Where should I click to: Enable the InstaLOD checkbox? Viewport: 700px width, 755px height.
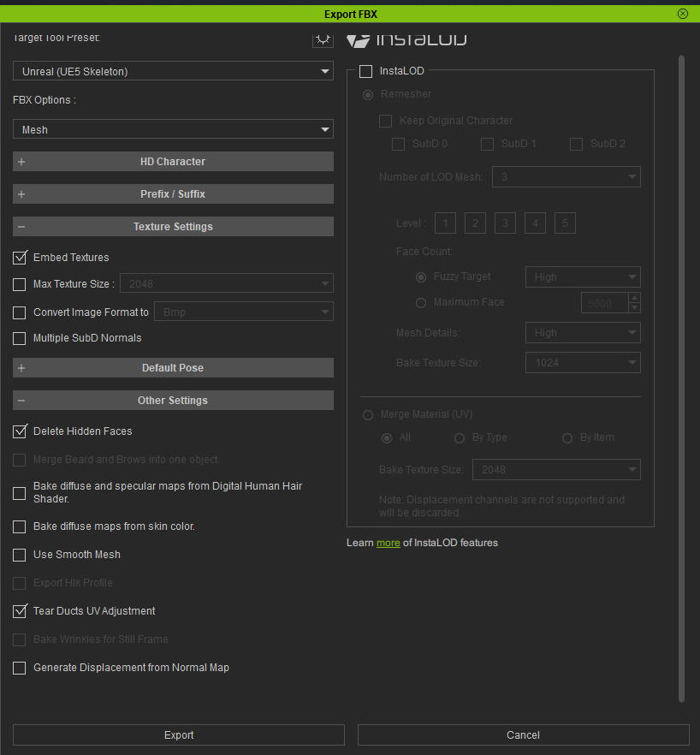pyautogui.click(x=366, y=71)
